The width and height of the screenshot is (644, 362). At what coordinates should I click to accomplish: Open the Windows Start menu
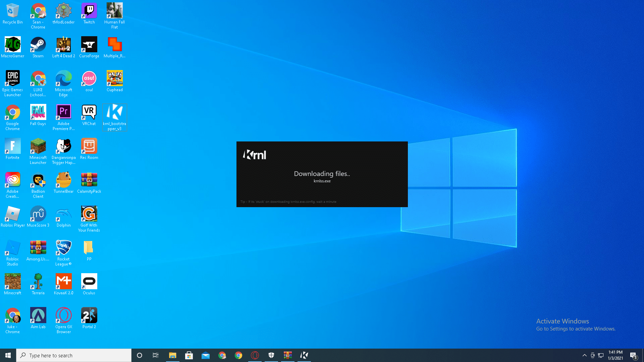pyautogui.click(x=8, y=355)
